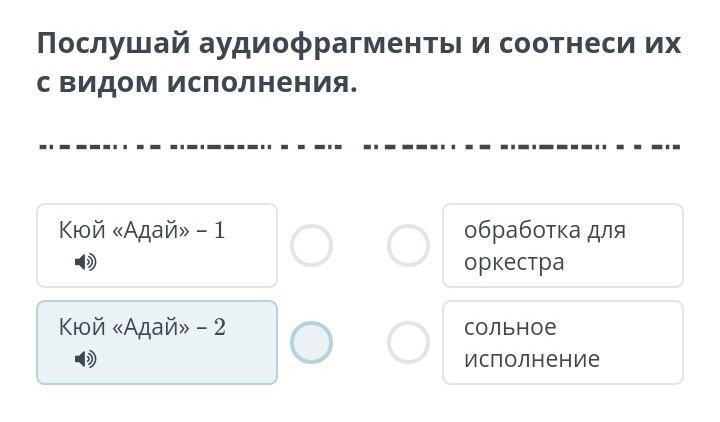The width and height of the screenshot is (720, 422).
Task: Click the word исполнение in the solo card
Action: coord(532,359)
